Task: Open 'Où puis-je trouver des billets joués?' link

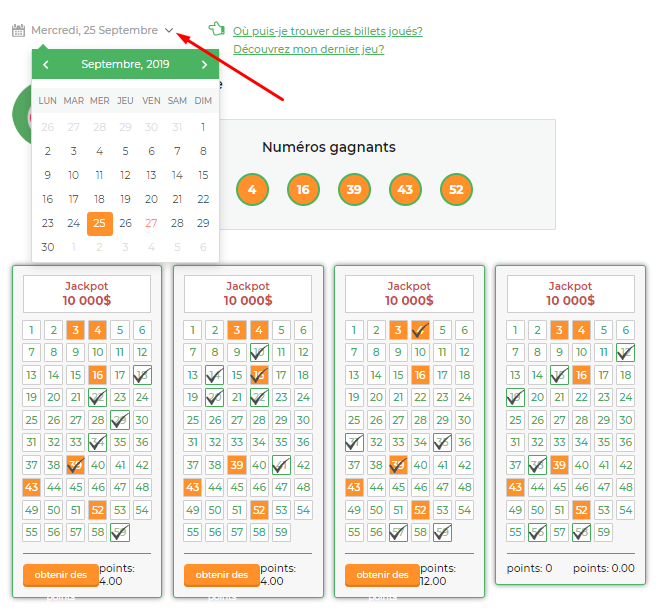Action: click(x=328, y=31)
